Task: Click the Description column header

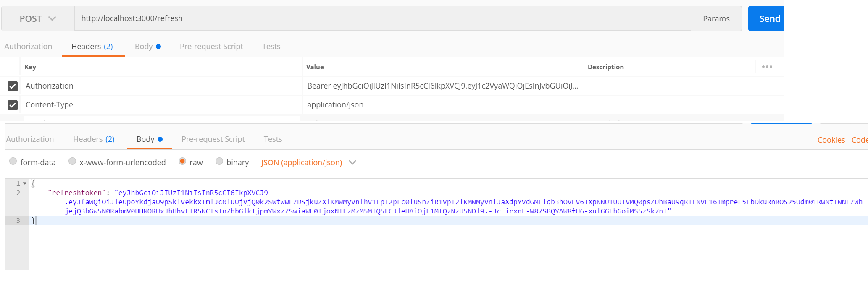Action: (605, 67)
